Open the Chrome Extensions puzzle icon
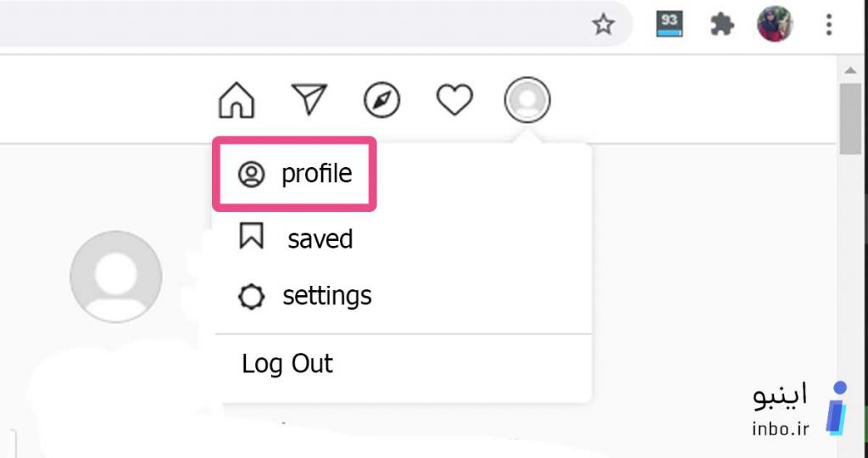The image size is (868, 458). [x=722, y=25]
